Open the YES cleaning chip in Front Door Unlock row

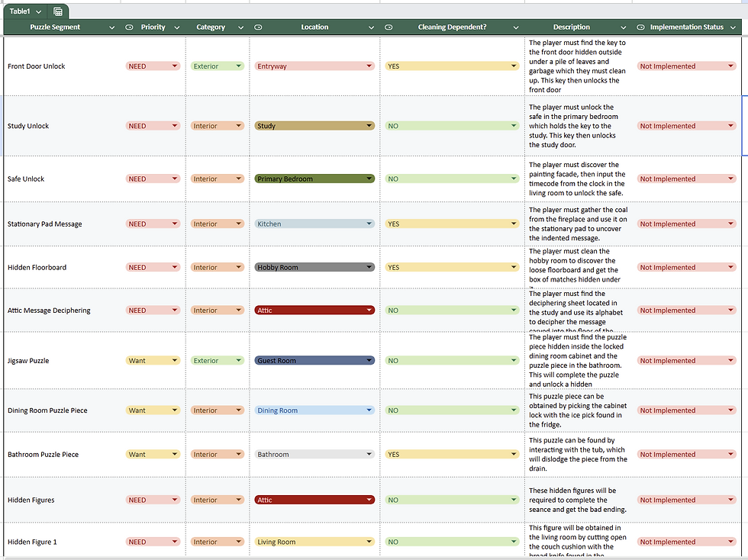pyautogui.click(x=452, y=66)
